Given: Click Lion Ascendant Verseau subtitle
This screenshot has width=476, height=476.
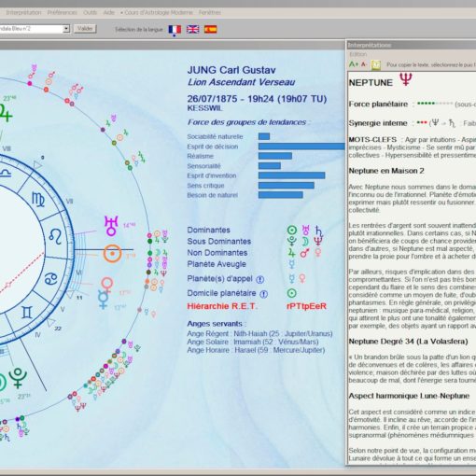Looking at the screenshot, I should [241, 82].
